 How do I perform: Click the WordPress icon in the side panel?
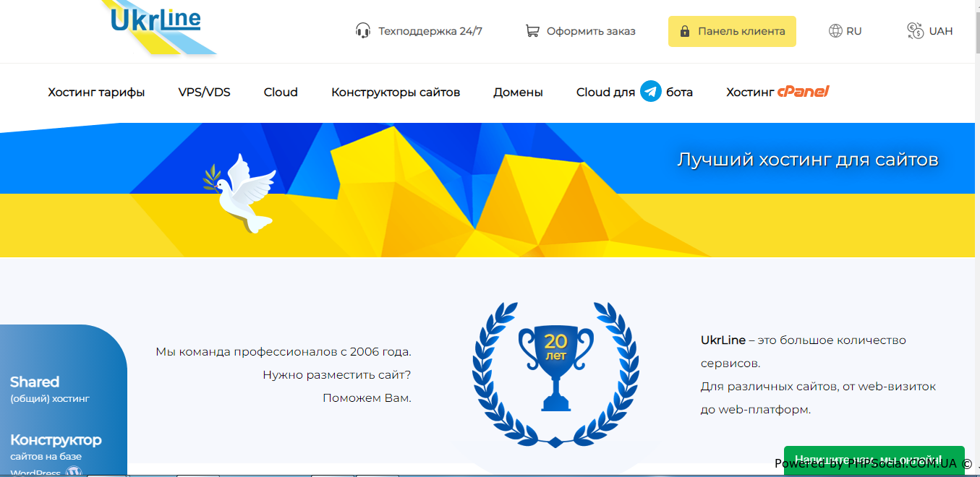tap(74, 473)
